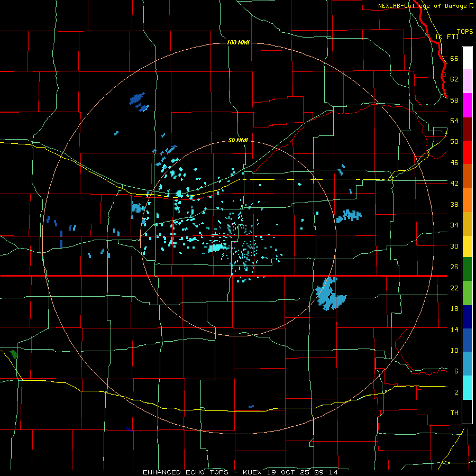
Task: Click the "50 NMI" range ring label
Action: pos(238,140)
